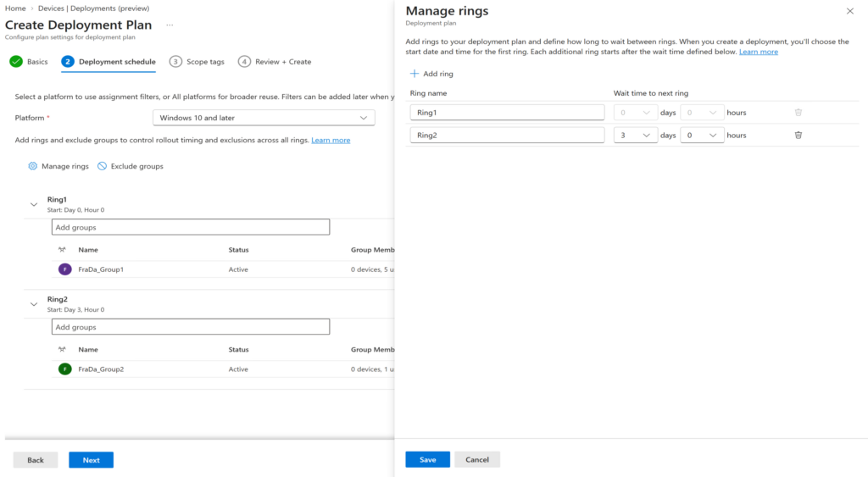Close the Manage rings panel
Viewport: 868px width, 477px height.
(x=849, y=11)
